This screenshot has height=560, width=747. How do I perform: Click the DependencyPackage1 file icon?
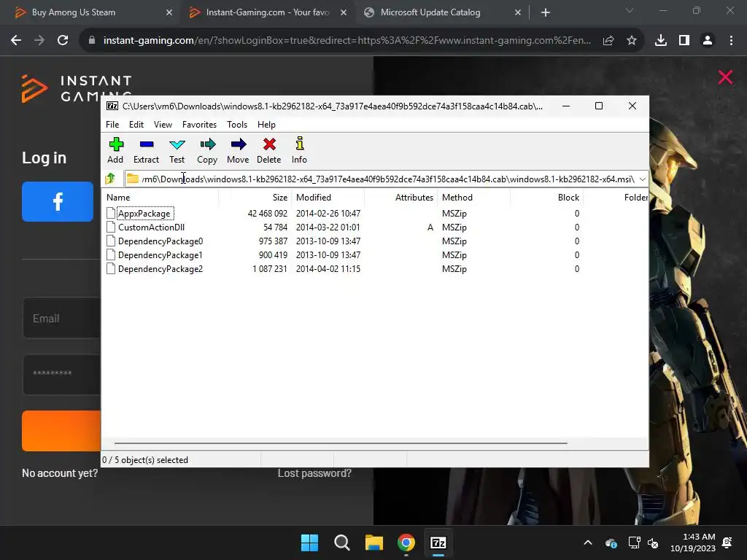point(111,254)
